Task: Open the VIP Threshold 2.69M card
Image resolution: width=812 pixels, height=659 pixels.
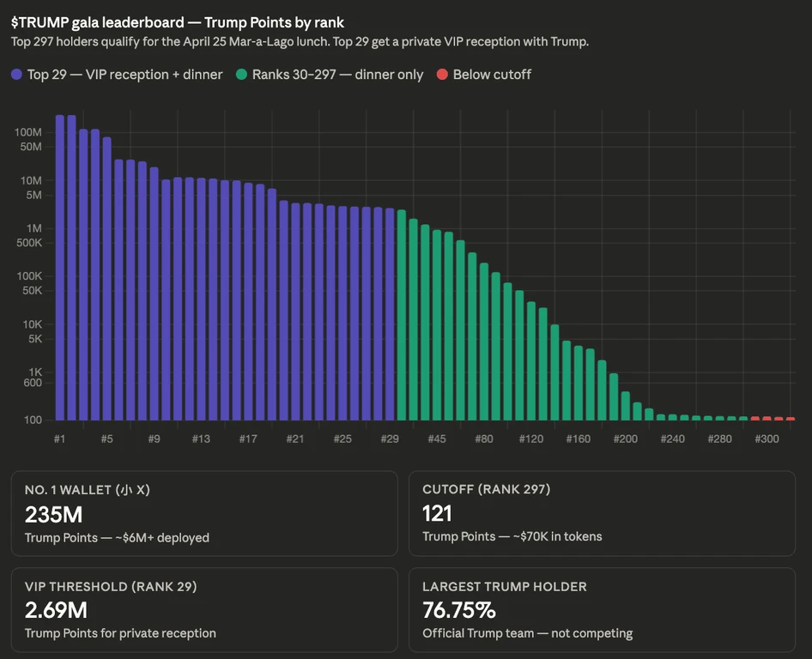Action: (204, 610)
